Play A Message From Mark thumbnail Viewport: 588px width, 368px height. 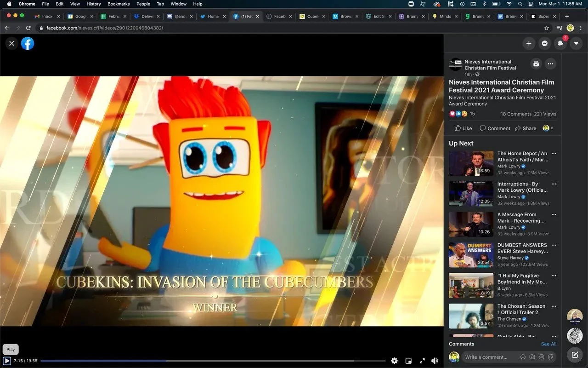click(x=471, y=224)
